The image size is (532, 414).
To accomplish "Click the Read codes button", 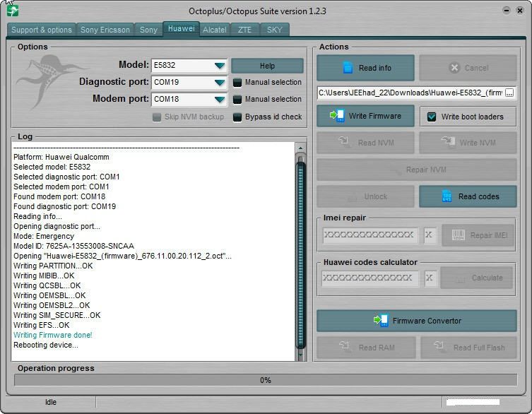I will click(468, 196).
